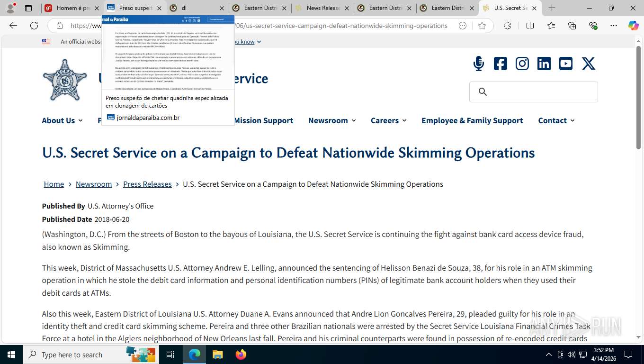Focus the site search input field
644x364 pixels.
(x=534, y=92)
